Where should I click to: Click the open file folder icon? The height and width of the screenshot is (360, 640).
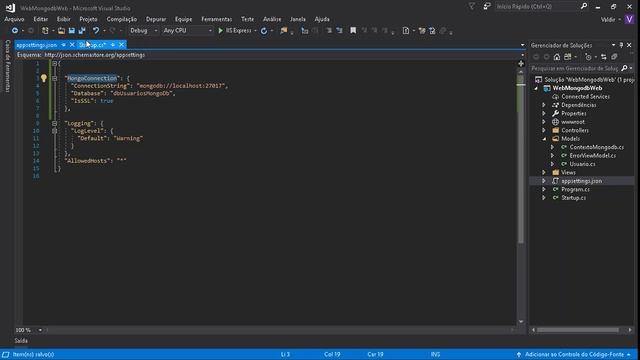point(61,31)
